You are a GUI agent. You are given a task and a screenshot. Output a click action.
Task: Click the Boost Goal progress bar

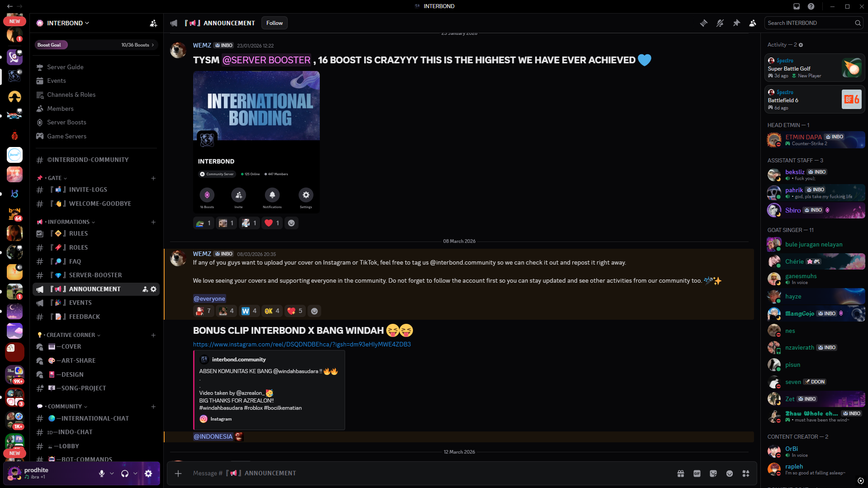96,45
